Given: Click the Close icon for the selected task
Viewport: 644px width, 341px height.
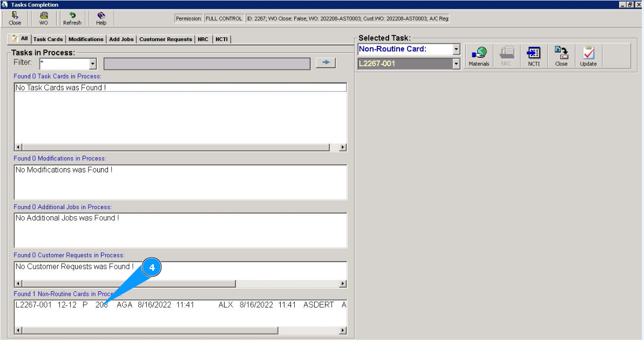Looking at the screenshot, I should tap(561, 56).
